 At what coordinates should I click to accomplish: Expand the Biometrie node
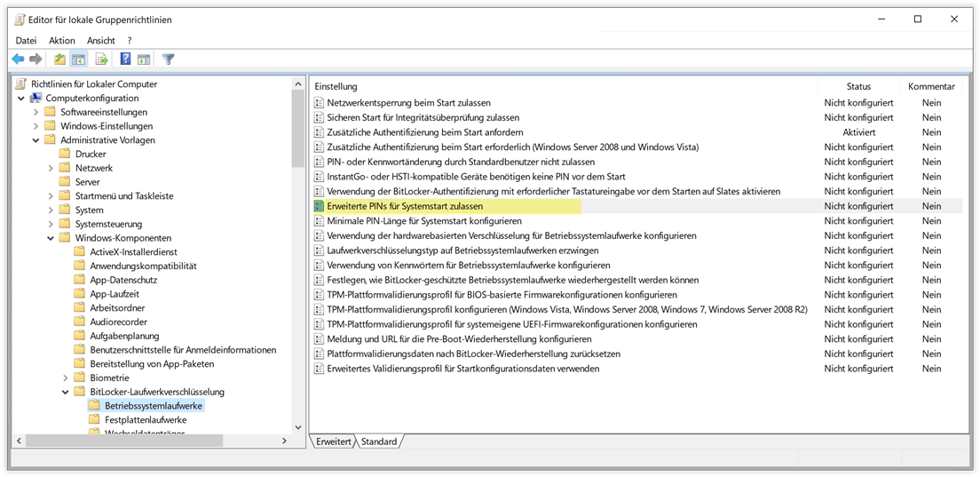click(66, 378)
